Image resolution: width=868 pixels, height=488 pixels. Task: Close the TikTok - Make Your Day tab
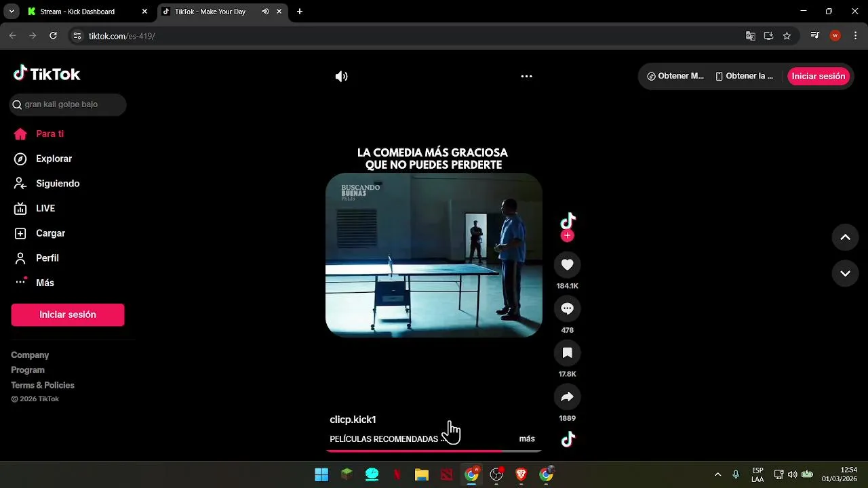[x=279, y=12]
